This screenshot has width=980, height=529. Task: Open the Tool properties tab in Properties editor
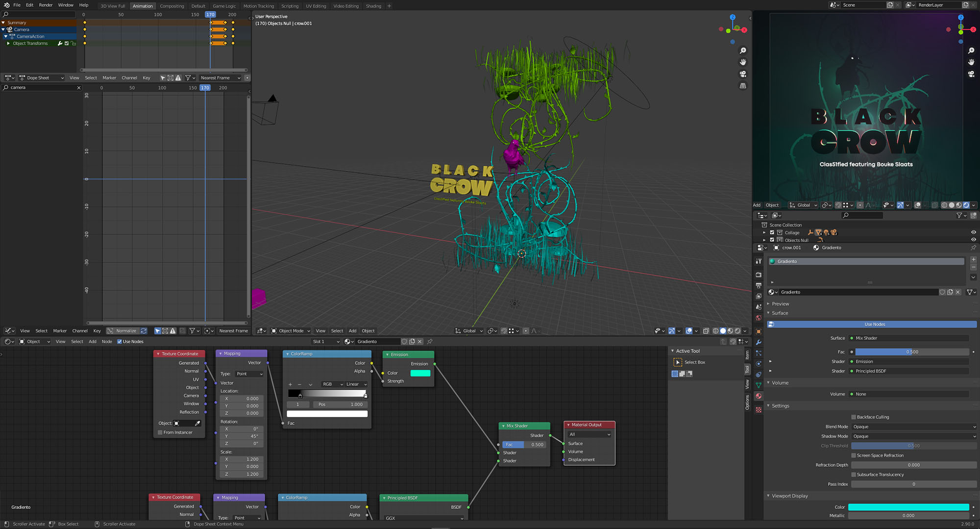pos(759,261)
